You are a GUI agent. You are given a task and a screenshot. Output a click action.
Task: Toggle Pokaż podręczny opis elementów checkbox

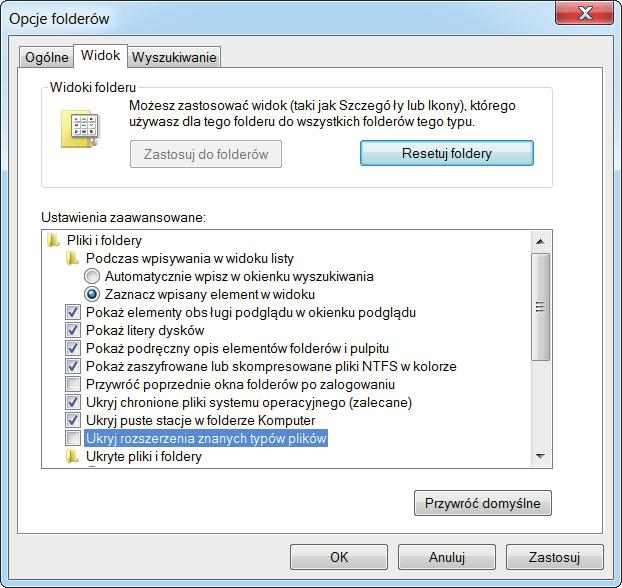73,348
